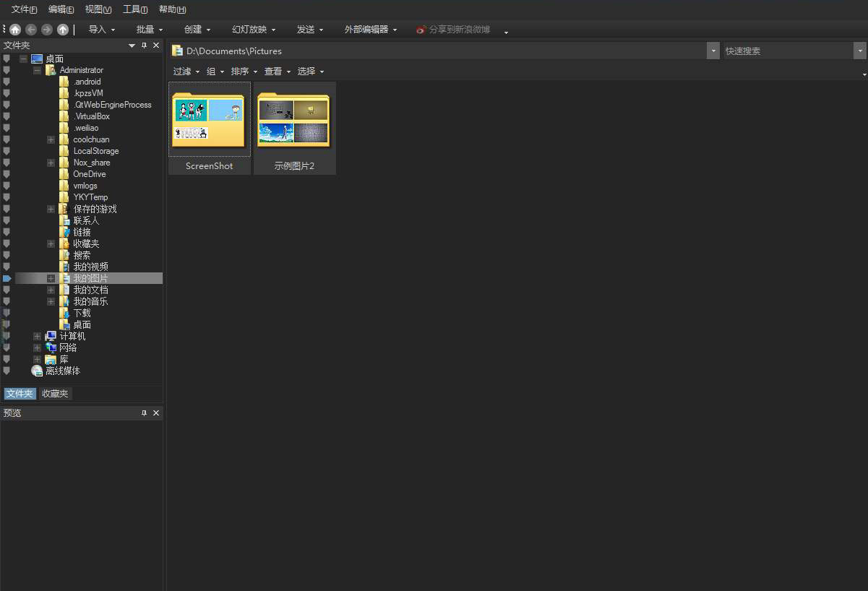The width and height of the screenshot is (868, 591).
Task: Click the Up one level icon
Action: 61,29
